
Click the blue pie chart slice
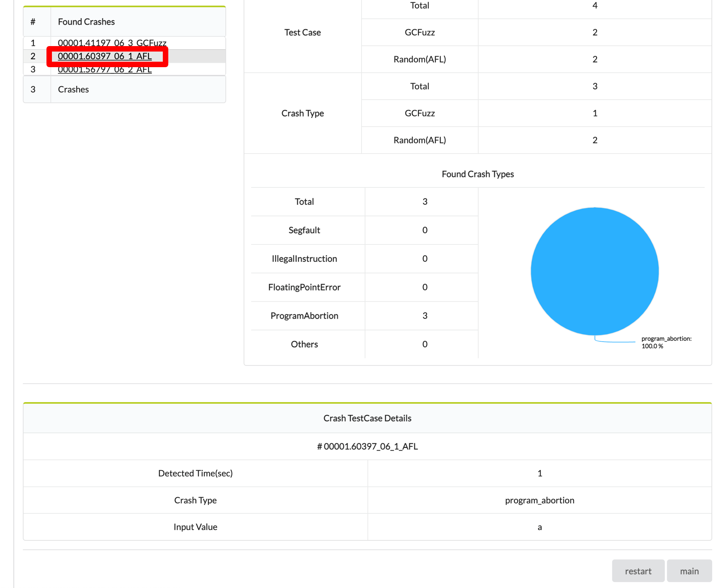pyautogui.click(x=594, y=271)
